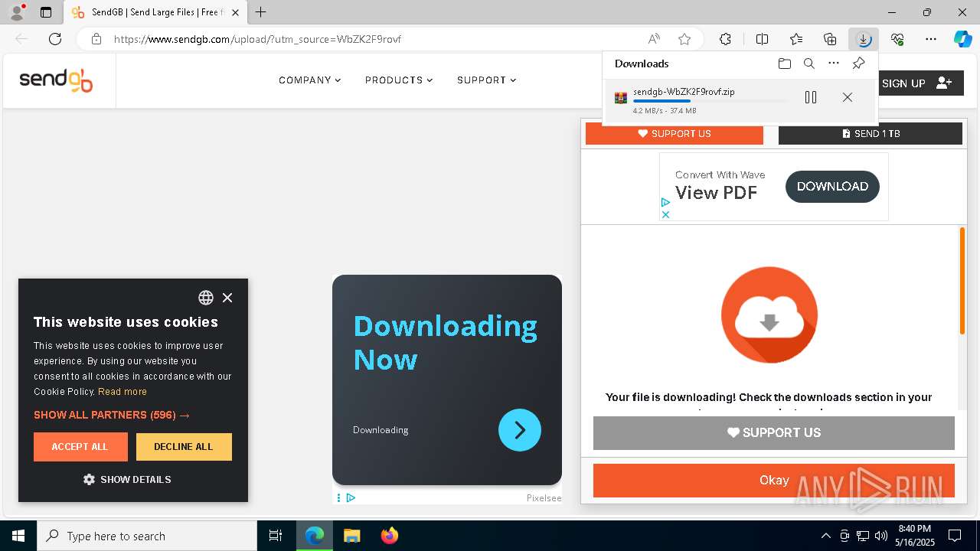This screenshot has width=980, height=551.
Task: Open the downloads folder icon
Action: click(785, 64)
